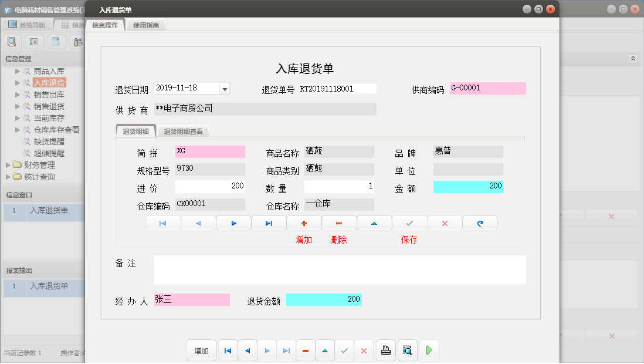Go to next record in the detail toolbar
Screen dimensions: 644x364
pos(233,223)
